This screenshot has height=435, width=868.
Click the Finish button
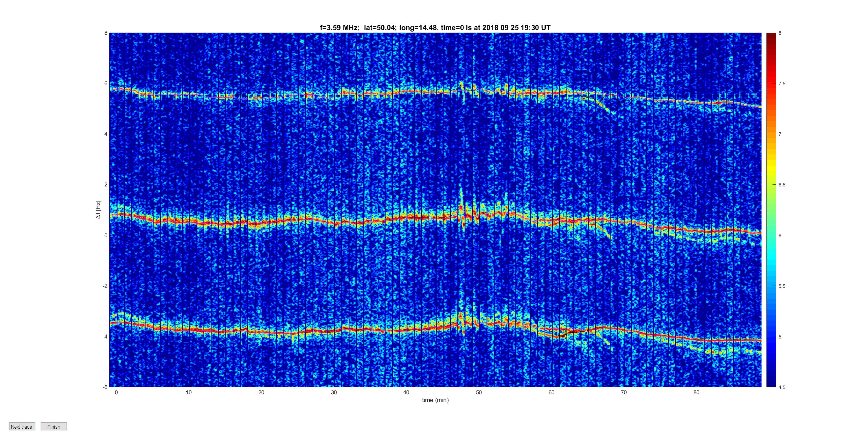[54, 427]
